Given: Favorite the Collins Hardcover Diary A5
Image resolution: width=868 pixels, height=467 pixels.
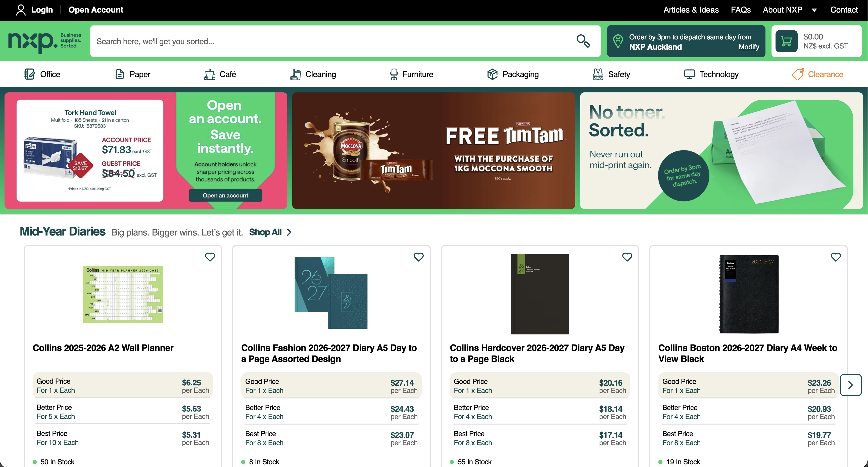Looking at the screenshot, I should (627, 257).
